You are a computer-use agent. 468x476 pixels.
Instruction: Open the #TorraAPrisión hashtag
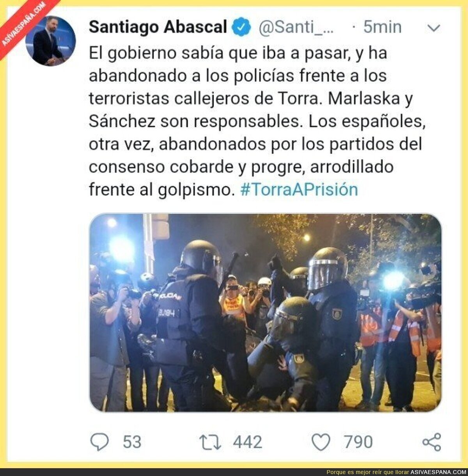coord(300,190)
